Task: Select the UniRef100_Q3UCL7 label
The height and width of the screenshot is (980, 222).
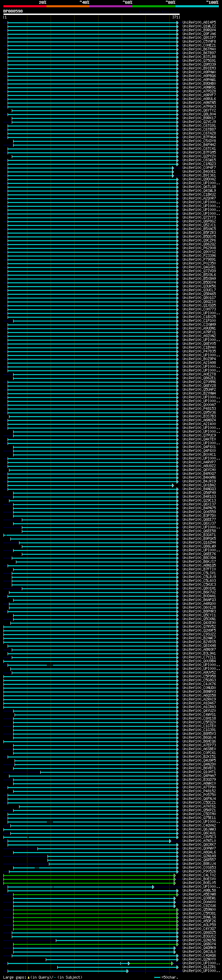Action: click(x=199, y=290)
